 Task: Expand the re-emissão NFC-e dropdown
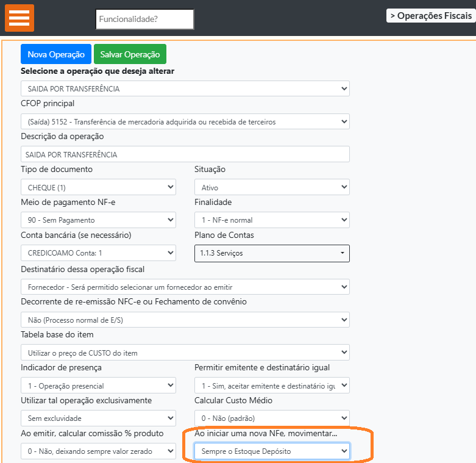click(185, 320)
